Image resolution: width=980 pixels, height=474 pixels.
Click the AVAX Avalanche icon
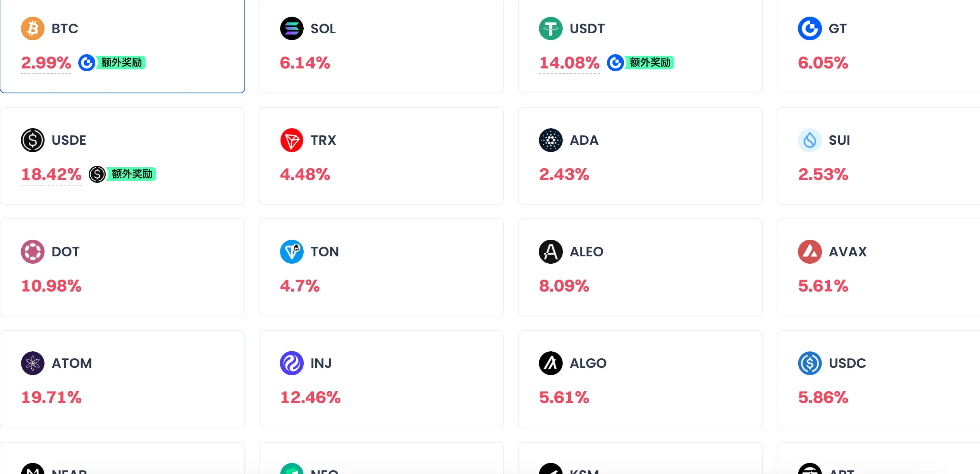click(810, 252)
